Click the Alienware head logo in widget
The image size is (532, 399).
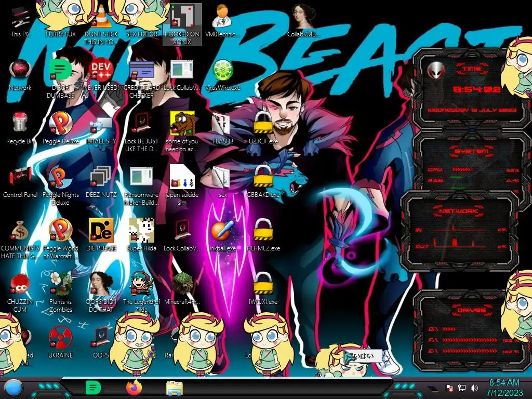436,71
